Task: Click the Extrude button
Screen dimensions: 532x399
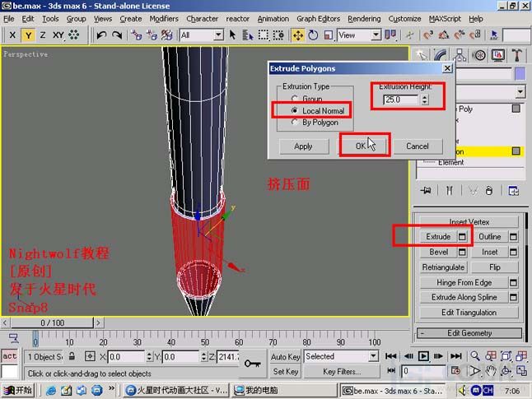Action: [x=438, y=237]
